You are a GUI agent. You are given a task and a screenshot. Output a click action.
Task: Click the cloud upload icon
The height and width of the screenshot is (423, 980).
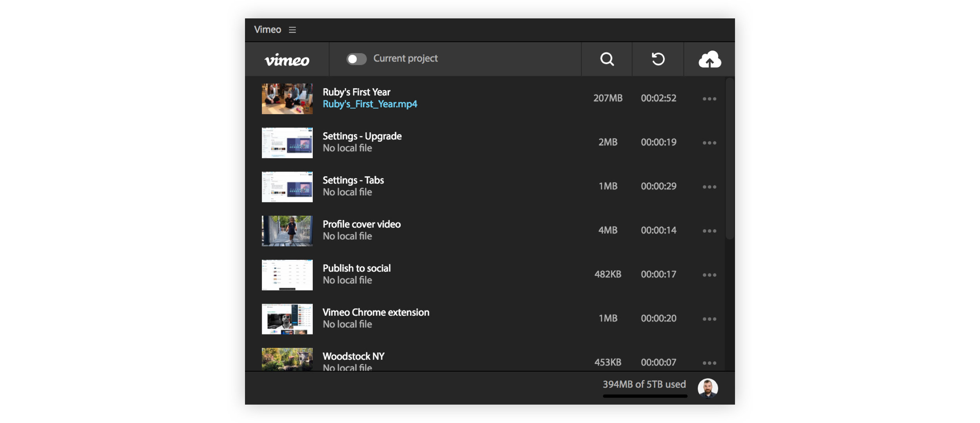pos(710,59)
